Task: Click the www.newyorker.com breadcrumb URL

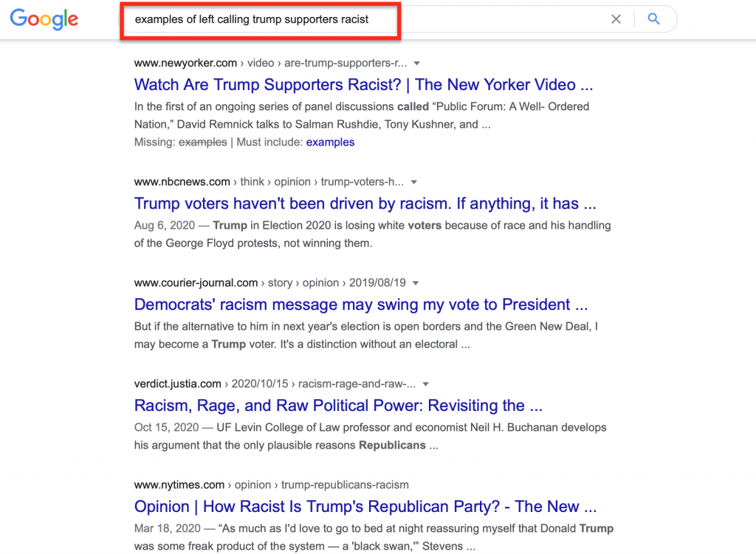Action: point(185,63)
